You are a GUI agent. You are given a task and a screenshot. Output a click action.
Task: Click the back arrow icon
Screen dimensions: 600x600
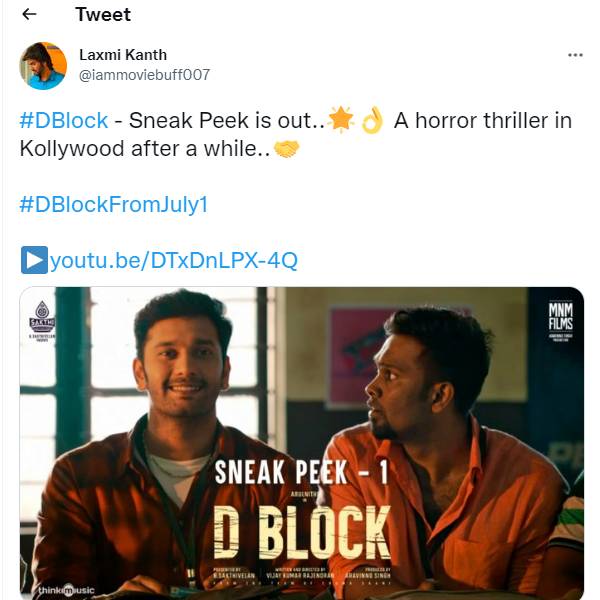tap(29, 15)
